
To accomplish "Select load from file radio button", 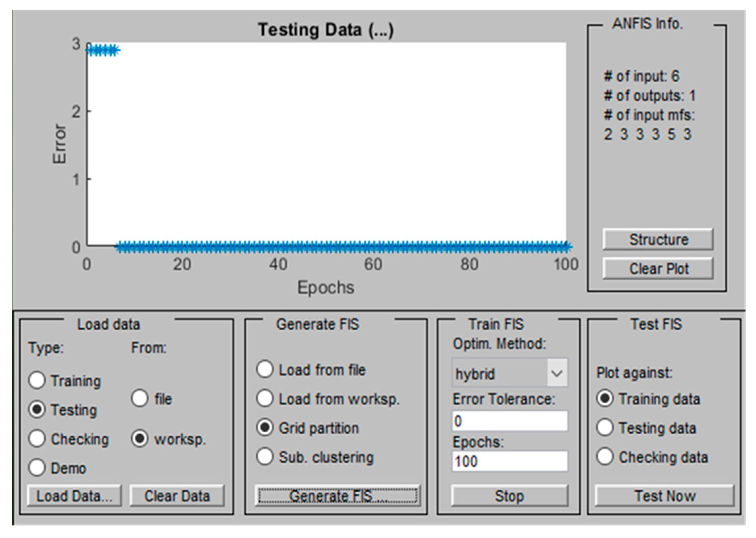I will coord(139,398).
